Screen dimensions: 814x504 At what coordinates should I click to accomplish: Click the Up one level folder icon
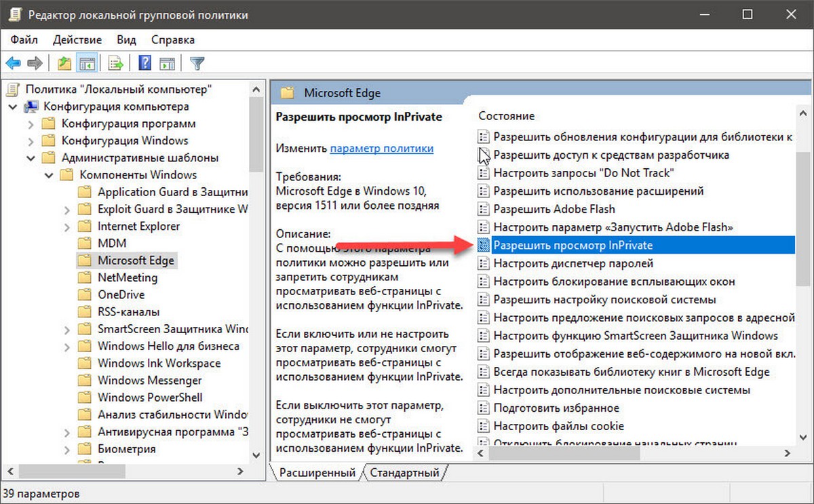click(x=64, y=64)
